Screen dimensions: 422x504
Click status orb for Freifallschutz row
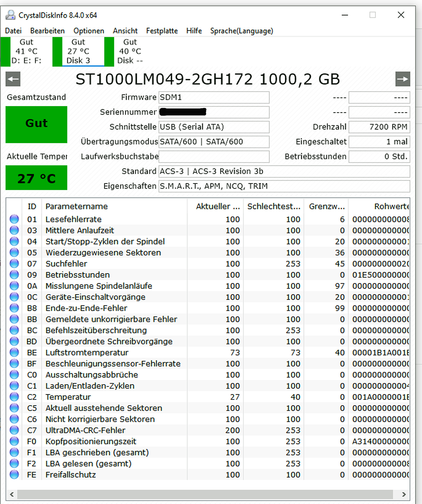point(14,474)
